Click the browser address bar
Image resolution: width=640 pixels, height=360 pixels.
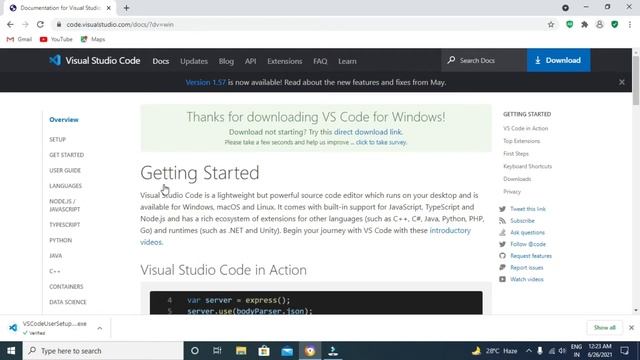click(x=302, y=24)
